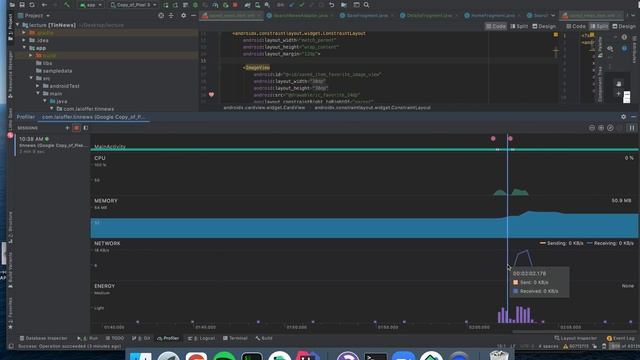Stop the current profiling session
640x360 pixels.
pyautogui.click(x=76, y=128)
